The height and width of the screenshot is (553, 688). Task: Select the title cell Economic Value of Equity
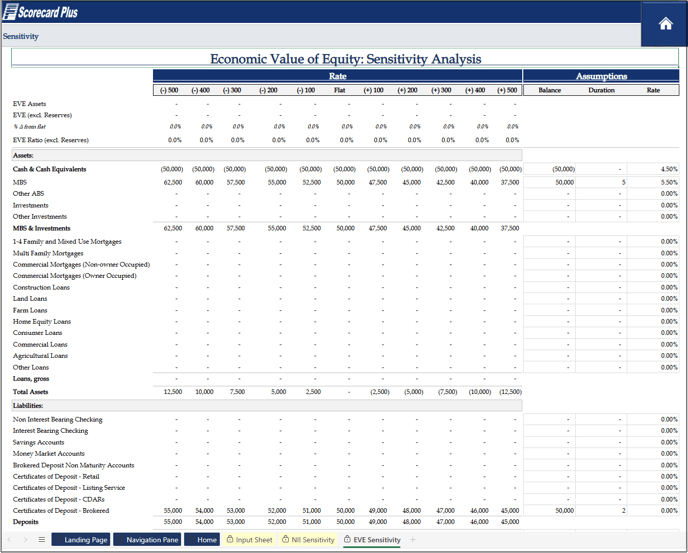click(x=345, y=59)
